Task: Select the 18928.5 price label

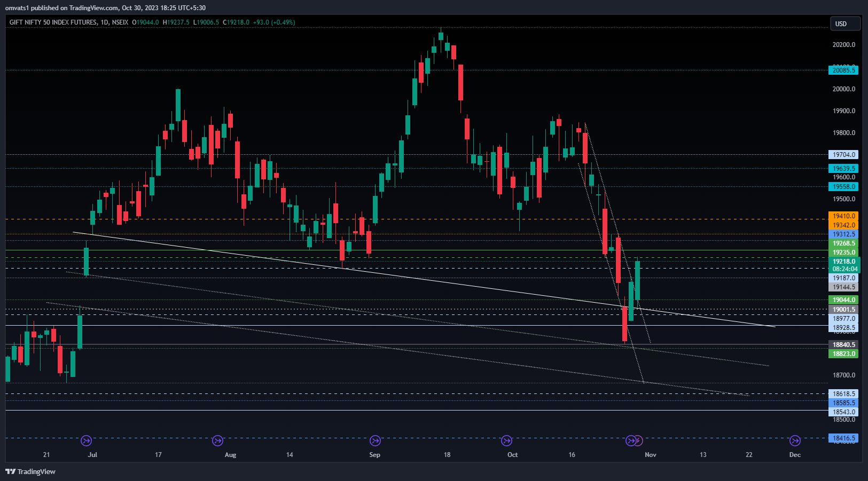Action: pyautogui.click(x=844, y=328)
